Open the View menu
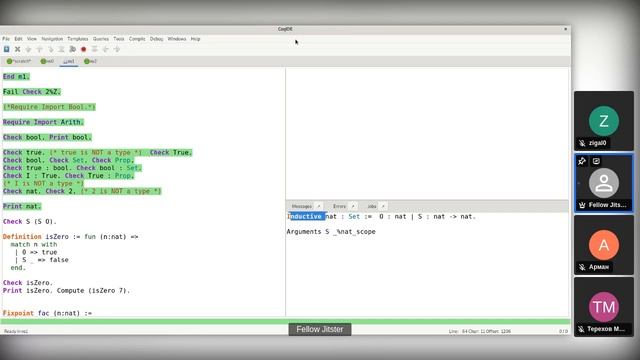Screen dimensions: 640x360 click(x=32, y=39)
